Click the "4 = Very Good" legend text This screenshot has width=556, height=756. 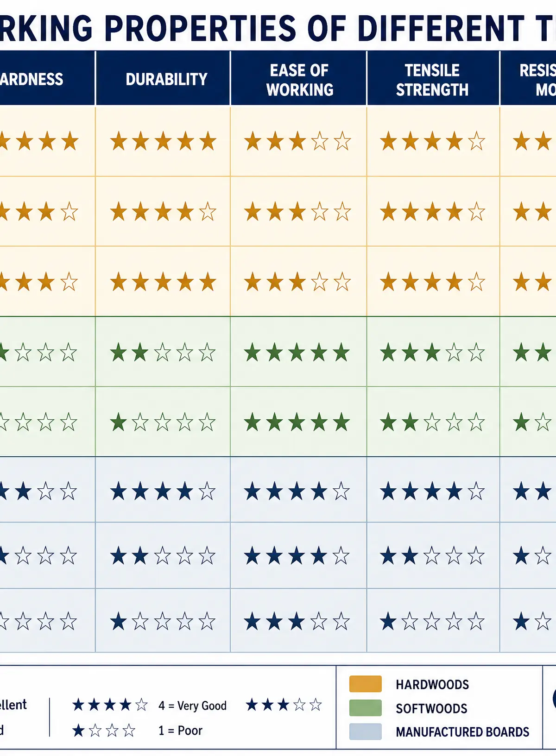pyautogui.click(x=192, y=706)
